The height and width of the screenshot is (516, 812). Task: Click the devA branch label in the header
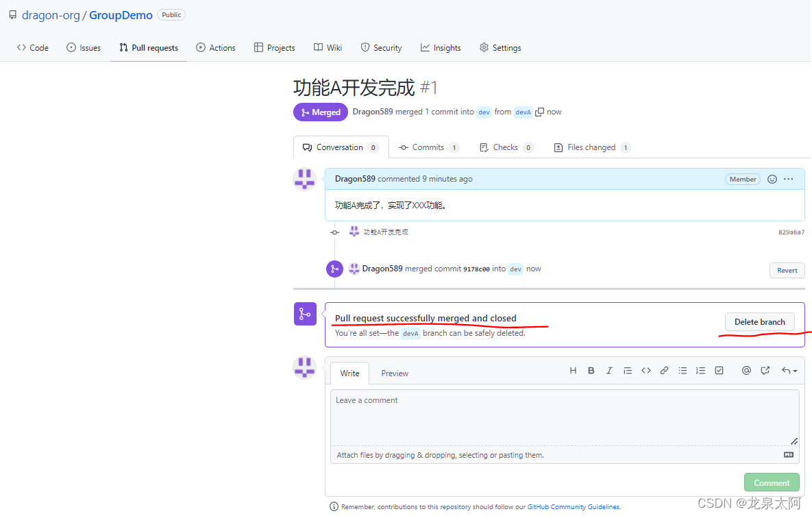pos(523,112)
